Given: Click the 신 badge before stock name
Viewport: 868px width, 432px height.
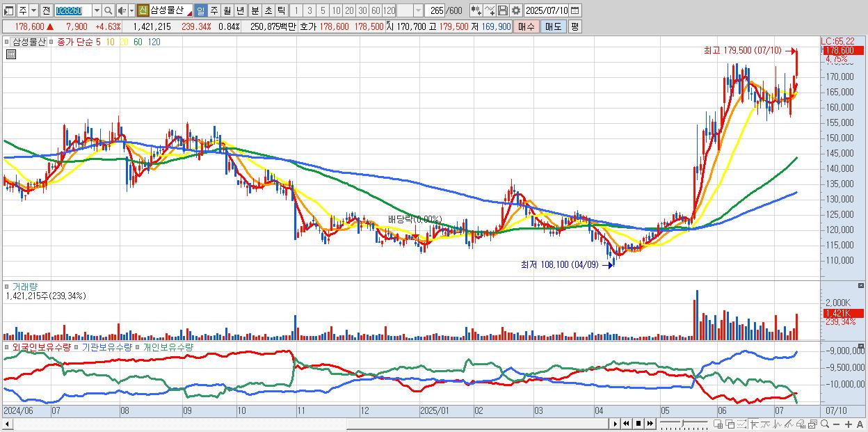Looking at the screenshot, I should [143, 10].
